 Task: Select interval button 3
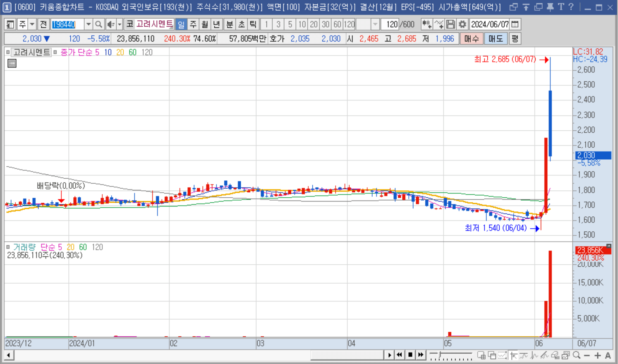click(278, 24)
